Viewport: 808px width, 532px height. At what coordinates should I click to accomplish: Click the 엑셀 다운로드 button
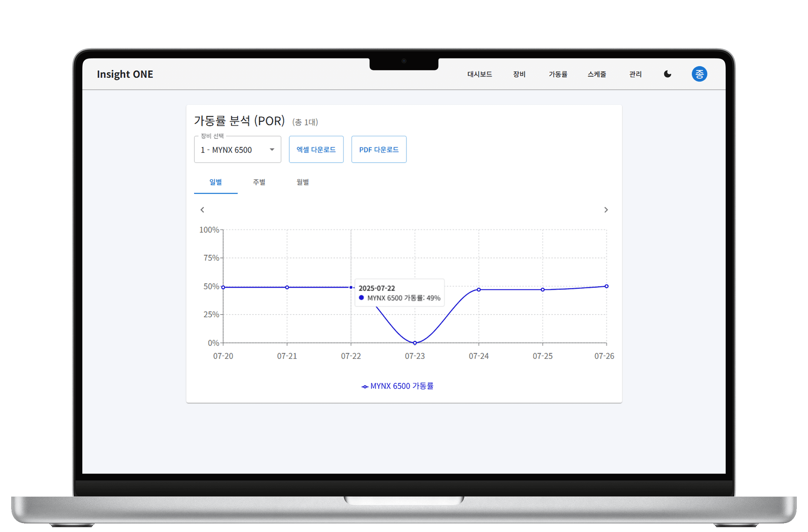coord(316,150)
